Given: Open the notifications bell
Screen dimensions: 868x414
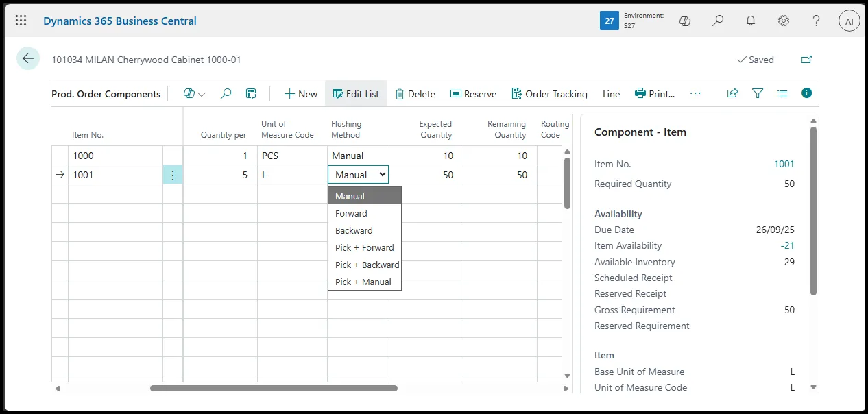Looking at the screenshot, I should click(x=751, y=21).
